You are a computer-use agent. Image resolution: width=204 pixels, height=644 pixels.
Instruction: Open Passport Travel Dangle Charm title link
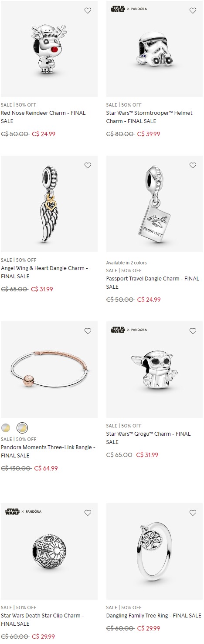153,283
